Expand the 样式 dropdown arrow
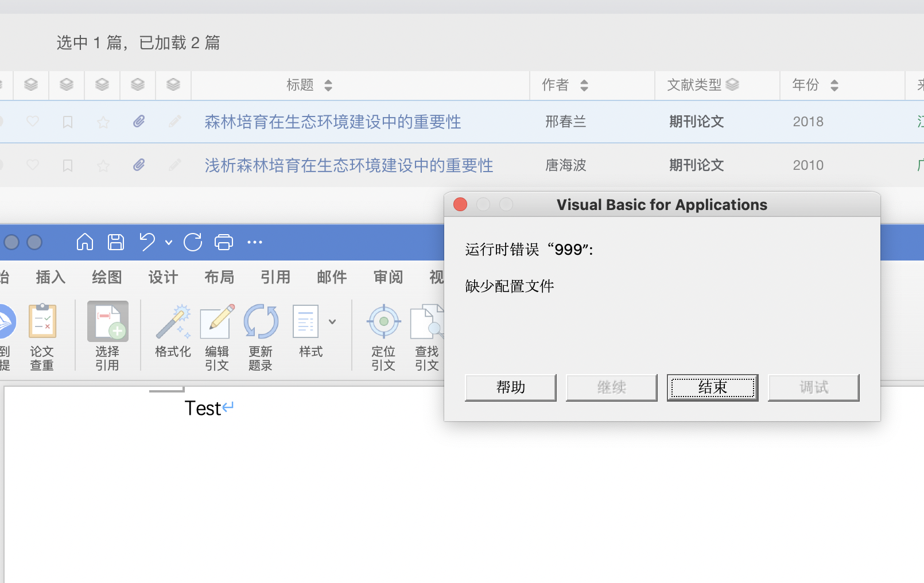The width and height of the screenshot is (924, 583). tap(332, 322)
